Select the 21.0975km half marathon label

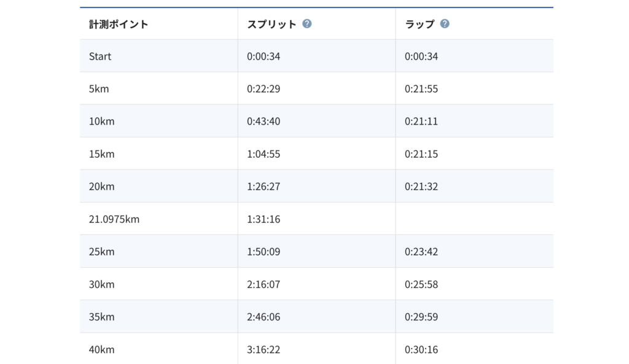(x=114, y=219)
